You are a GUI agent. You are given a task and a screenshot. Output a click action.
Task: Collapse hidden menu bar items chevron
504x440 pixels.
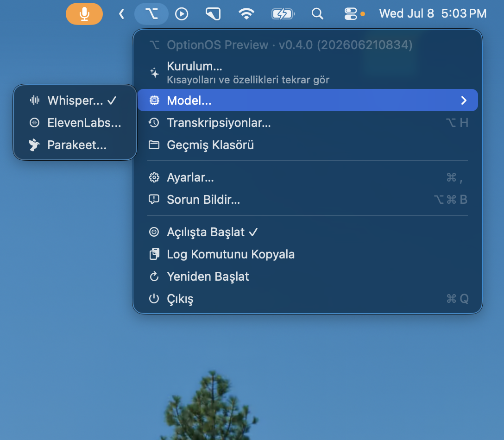click(121, 14)
